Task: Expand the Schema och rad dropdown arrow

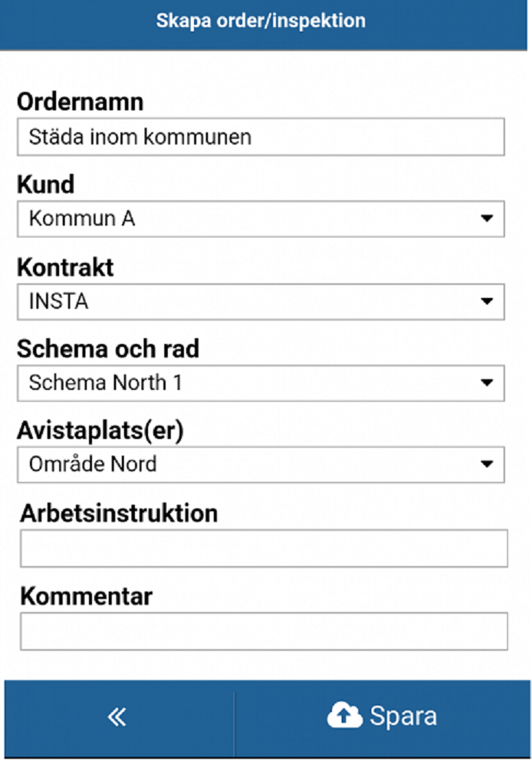Action: pos(487,383)
